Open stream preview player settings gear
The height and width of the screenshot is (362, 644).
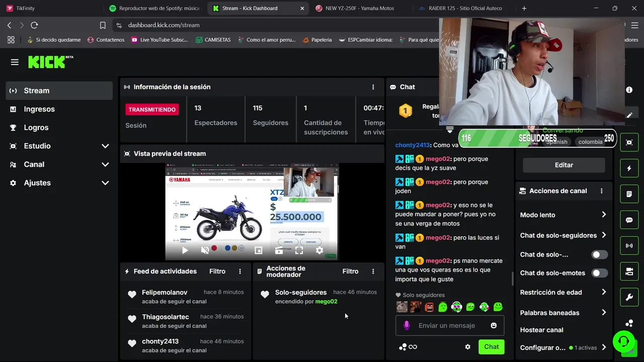[319, 250]
